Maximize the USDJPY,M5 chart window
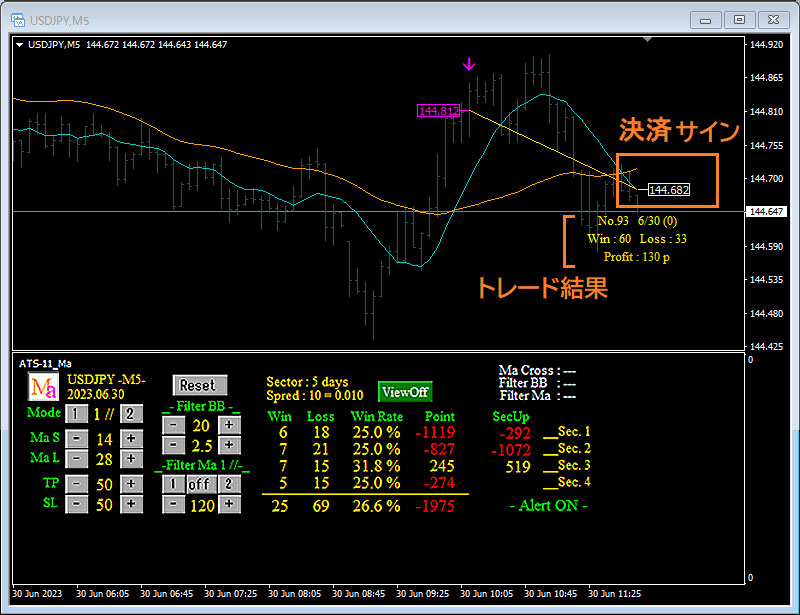The width and height of the screenshot is (800, 615). click(739, 20)
